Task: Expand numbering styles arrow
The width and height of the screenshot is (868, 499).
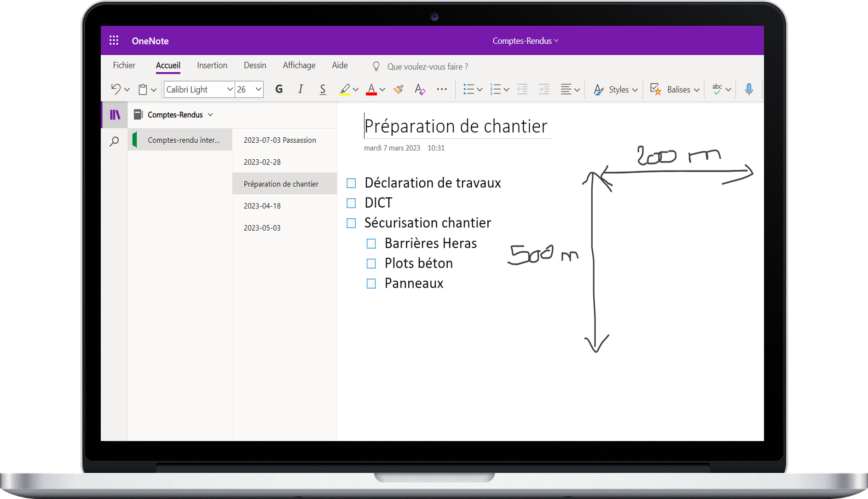Action: 506,90
